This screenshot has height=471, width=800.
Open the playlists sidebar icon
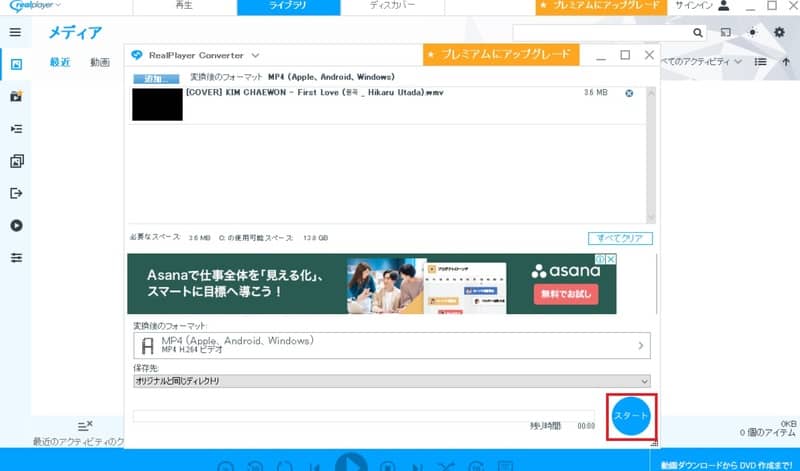(16, 129)
